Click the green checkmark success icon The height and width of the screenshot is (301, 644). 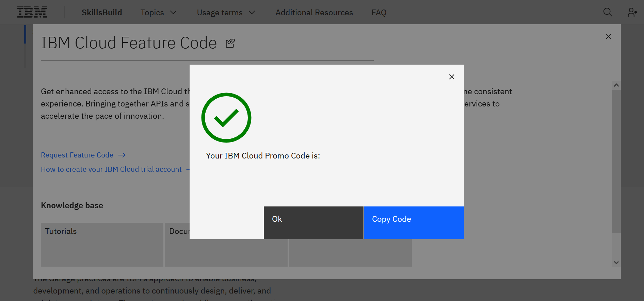tap(226, 118)
